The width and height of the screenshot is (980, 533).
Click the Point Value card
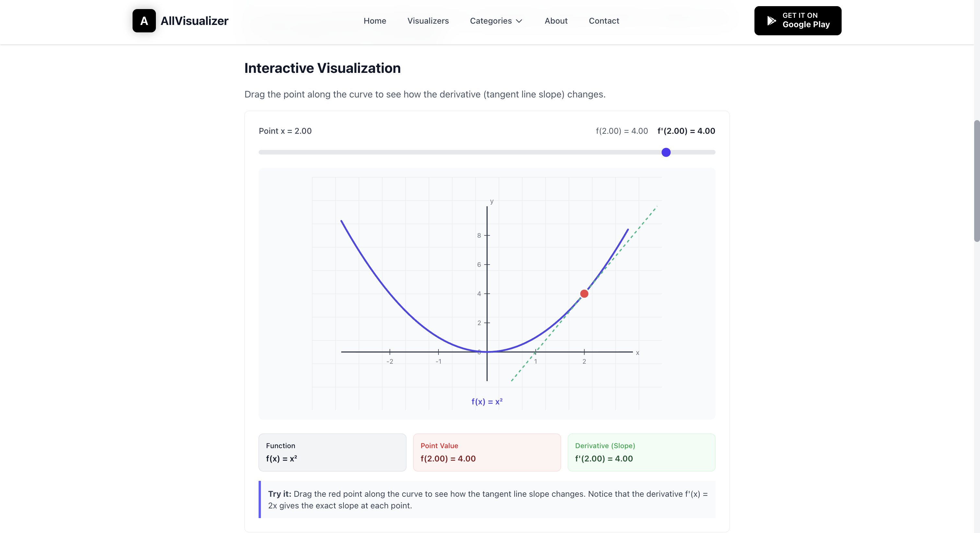click(487, 452)
